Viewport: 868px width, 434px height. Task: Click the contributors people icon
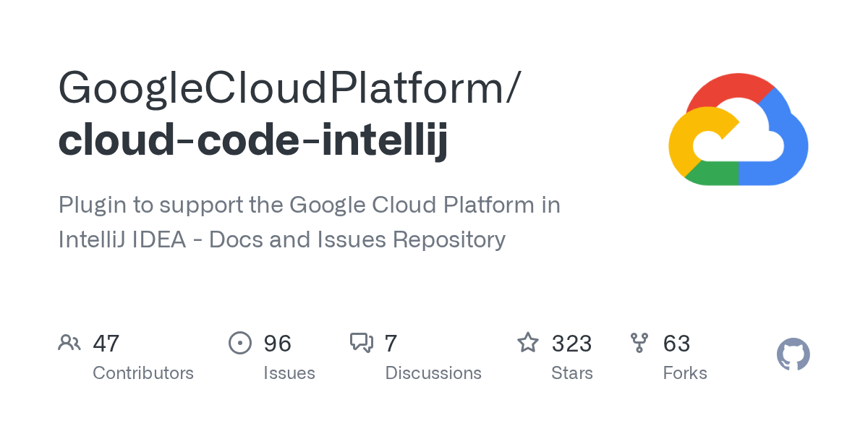tap(69, 343)
